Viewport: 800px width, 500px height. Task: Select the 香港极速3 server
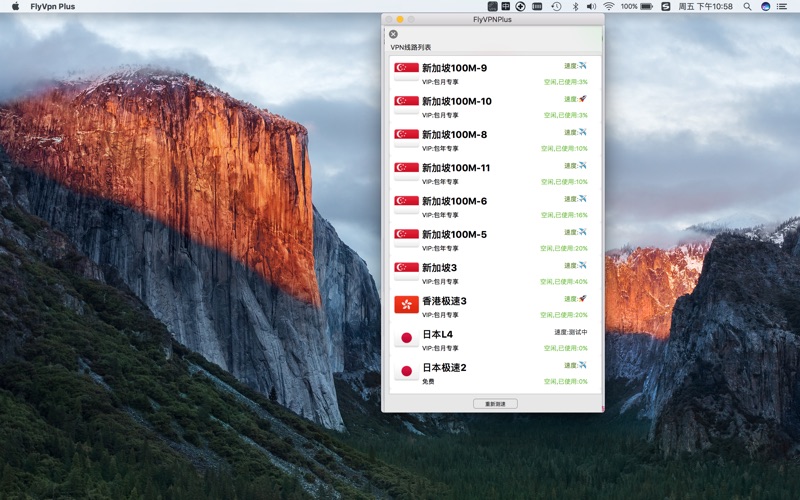(x=495, y=307)
